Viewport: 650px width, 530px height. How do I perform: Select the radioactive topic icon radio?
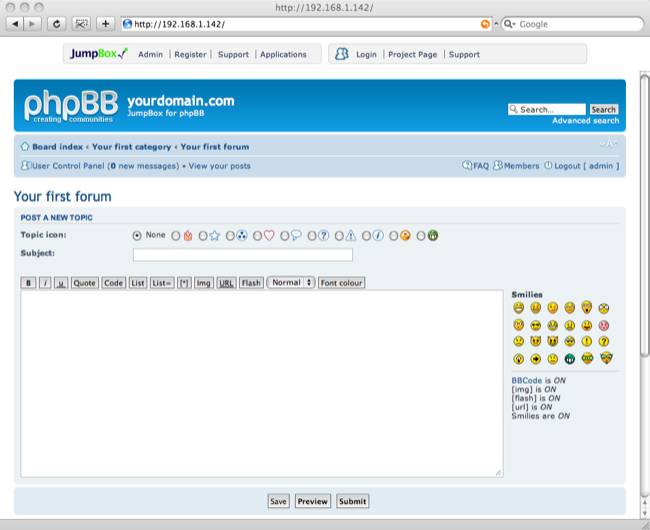point(230,236)
